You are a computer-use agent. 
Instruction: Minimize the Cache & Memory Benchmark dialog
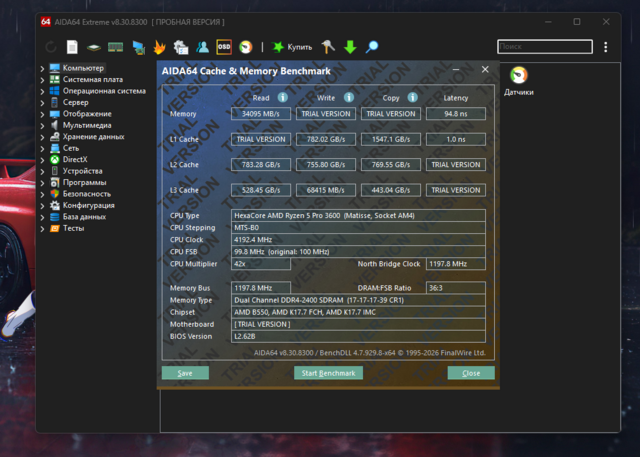coord(456,70)
